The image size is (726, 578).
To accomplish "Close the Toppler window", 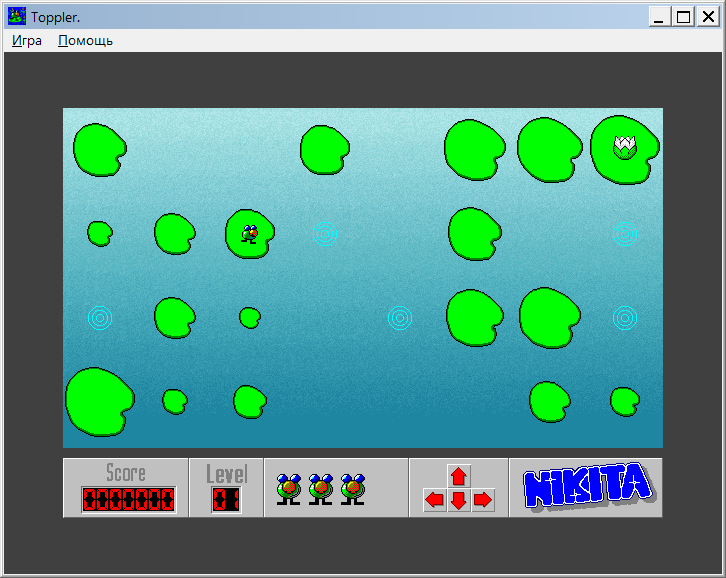I will pyautogui.click(x=708, y=17).
